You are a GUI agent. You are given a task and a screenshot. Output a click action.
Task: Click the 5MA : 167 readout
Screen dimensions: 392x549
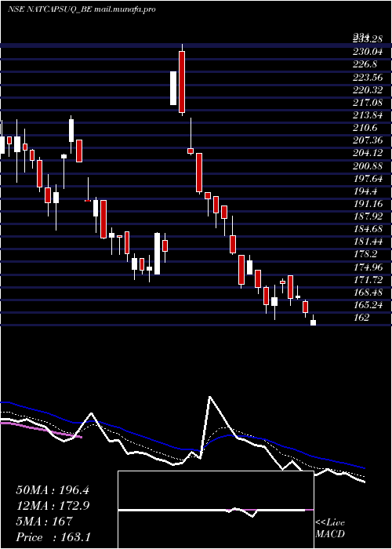pyautogui.click(x=44, y=522)
